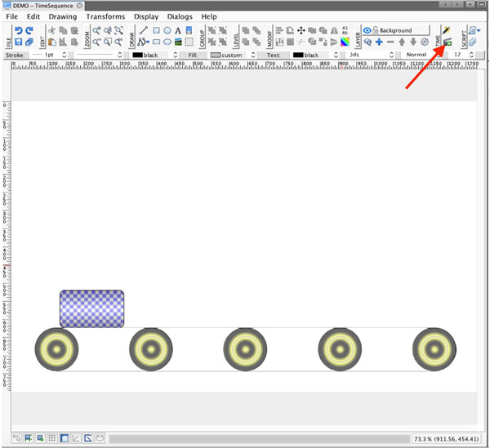Click the black stroke color swatch
The height and width of the screenshot is (448, 490).
tap(137, 55)
